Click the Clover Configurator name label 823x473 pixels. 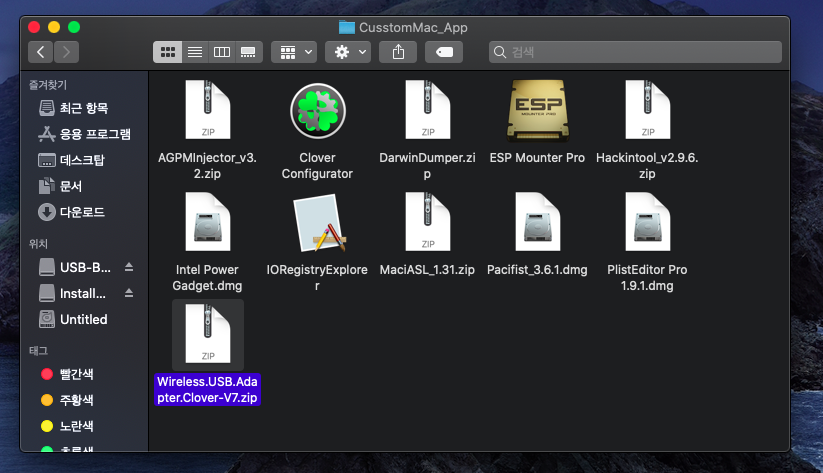[317, 165]
